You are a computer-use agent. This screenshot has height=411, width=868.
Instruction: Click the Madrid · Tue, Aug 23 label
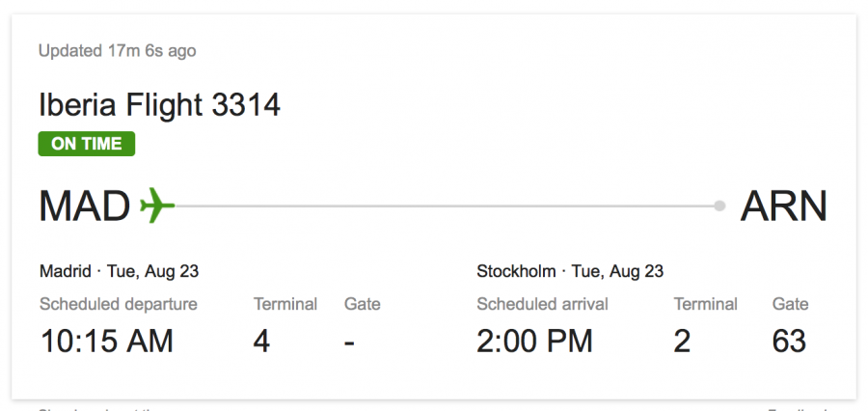click(119, 271)
